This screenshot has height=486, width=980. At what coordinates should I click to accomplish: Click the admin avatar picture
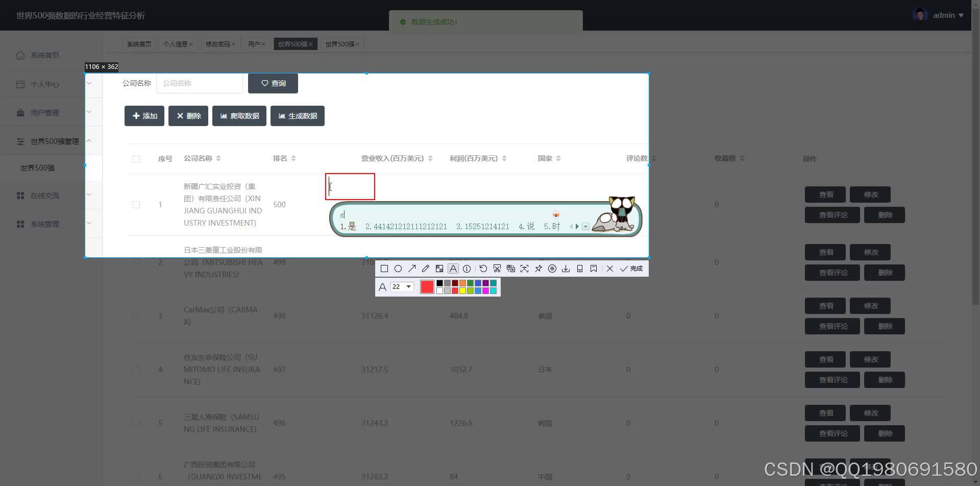(x=920, y=15)
